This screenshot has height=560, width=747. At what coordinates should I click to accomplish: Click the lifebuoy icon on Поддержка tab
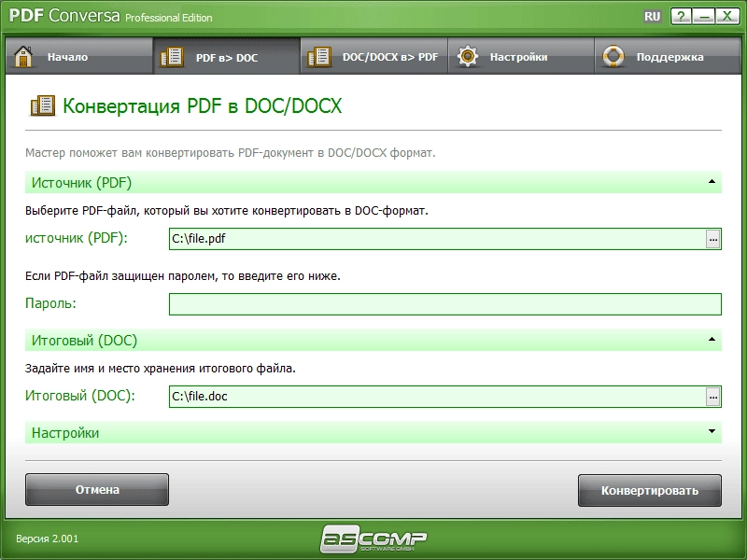pyautogui.click(x=613, y=56)
